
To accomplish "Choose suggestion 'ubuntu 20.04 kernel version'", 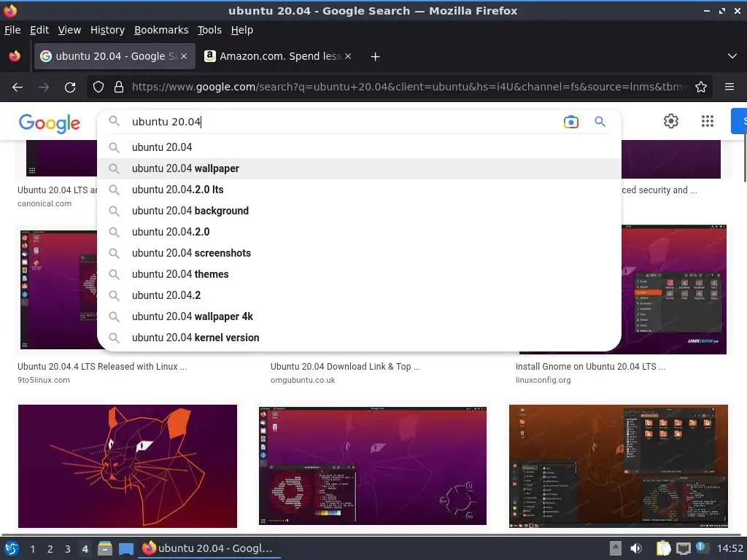I will point(359,338).
